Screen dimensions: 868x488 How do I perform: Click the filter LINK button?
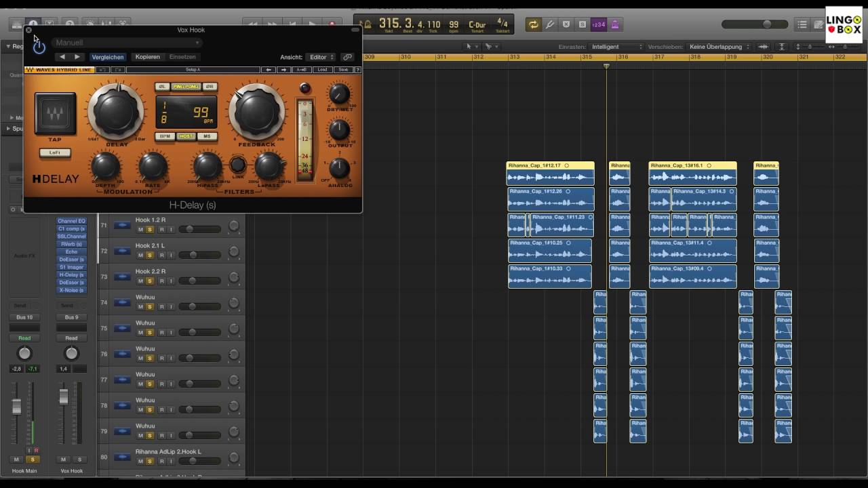coord(237,165)
